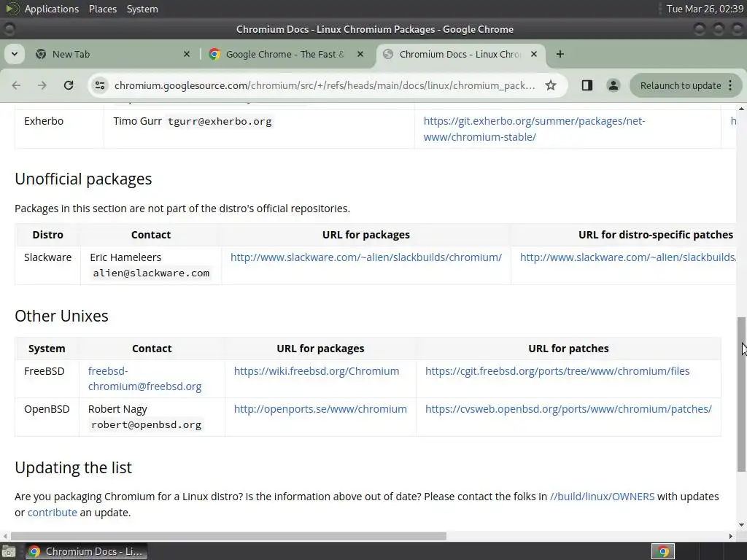Click the Chrome icon in system tray
Screen dimensions: 747x560
point(663,551)
